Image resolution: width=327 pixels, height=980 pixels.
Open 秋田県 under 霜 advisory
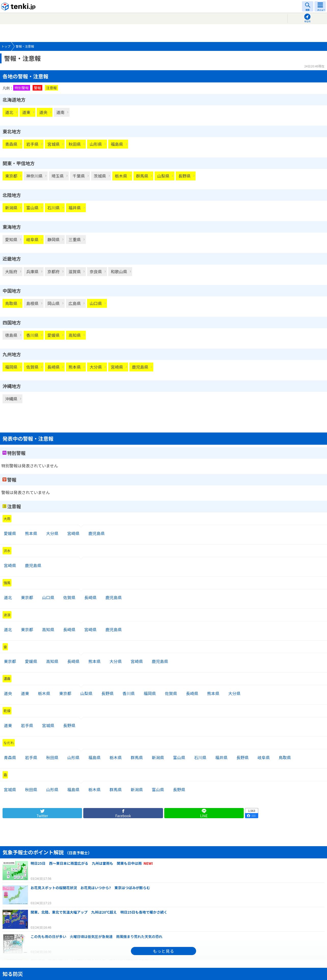[x=31, y=789]
